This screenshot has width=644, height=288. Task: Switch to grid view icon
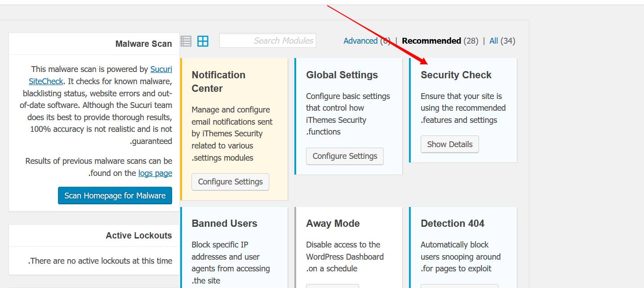(203, 41)
